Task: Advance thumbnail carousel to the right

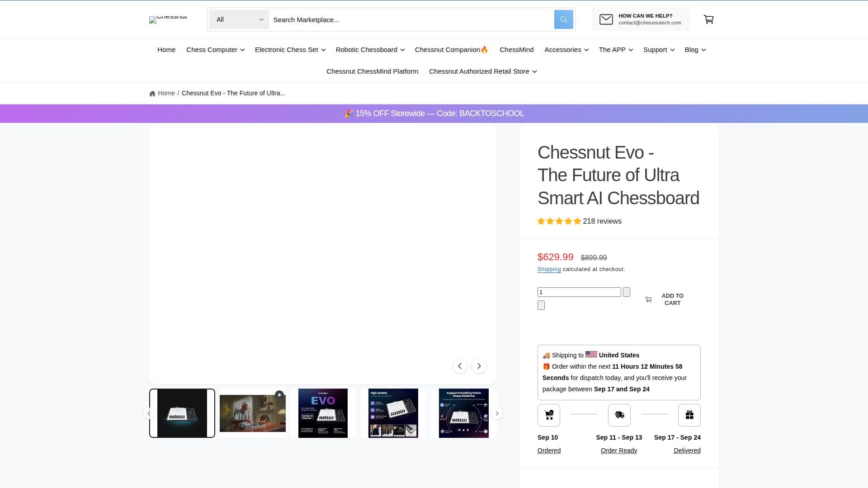Action: click(x=497, y=413)
